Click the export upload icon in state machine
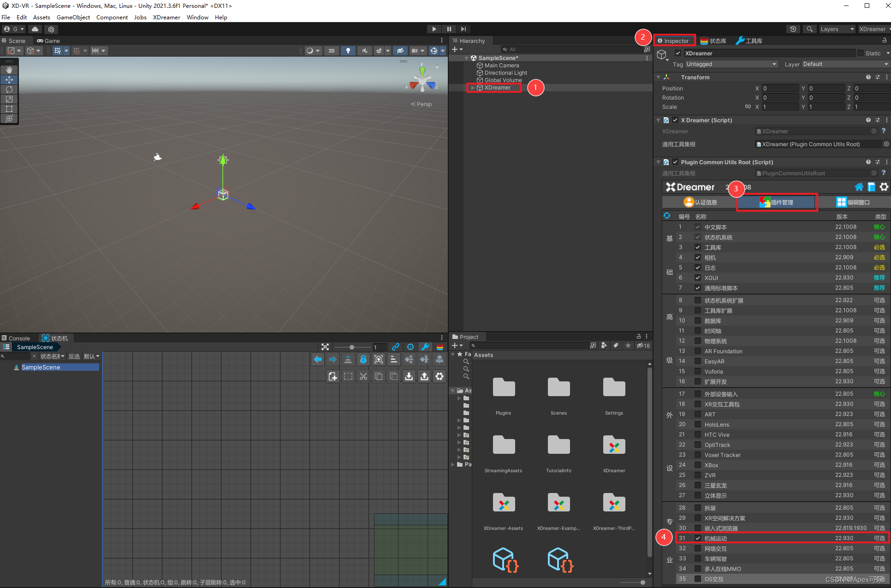 click(424, 376)
